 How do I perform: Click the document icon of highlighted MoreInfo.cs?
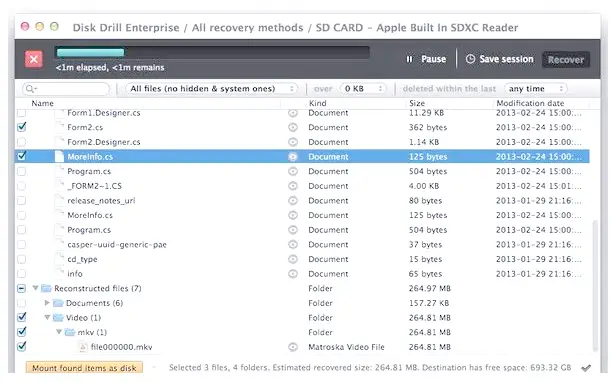point(59,156)
